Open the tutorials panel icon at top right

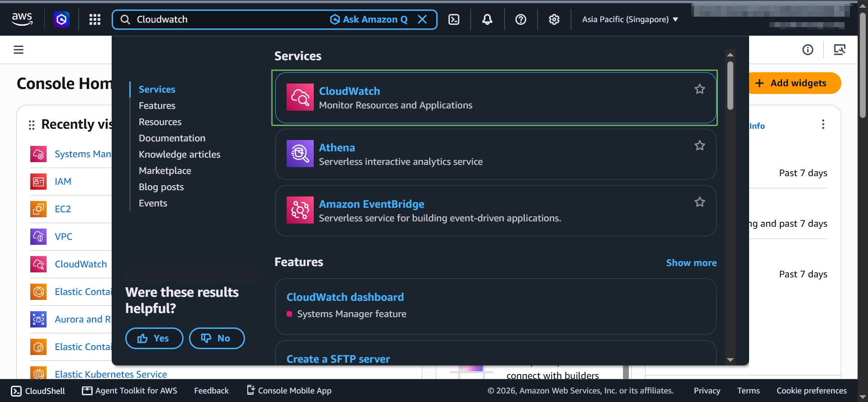click(x=840, y=50)
